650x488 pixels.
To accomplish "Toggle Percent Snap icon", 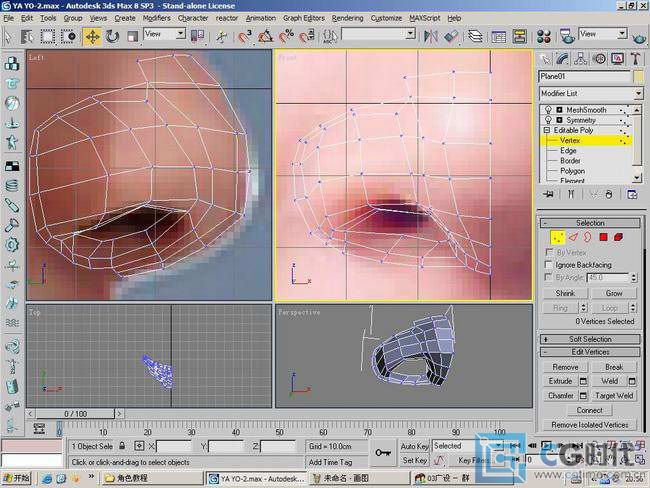I will tap(286, 36).
